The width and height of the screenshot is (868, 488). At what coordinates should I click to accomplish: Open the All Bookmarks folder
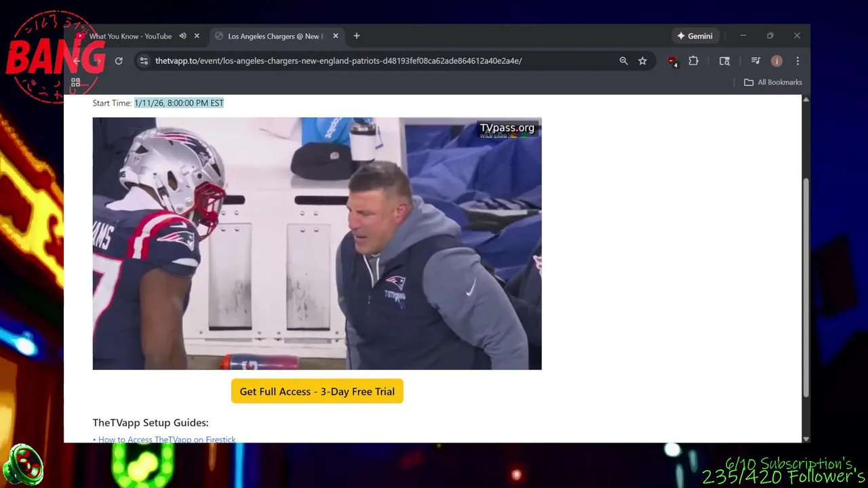[x=772, y=82]
